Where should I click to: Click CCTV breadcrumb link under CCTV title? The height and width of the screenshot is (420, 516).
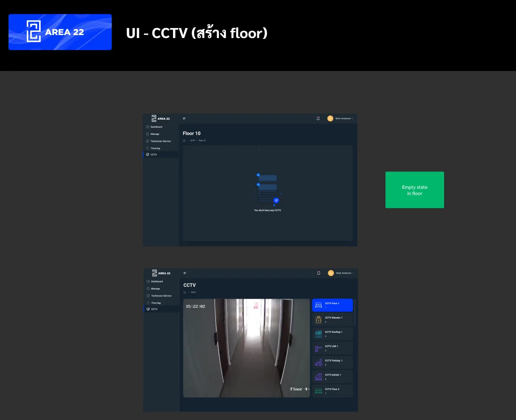pyautogui.click(x=193, y=293)
